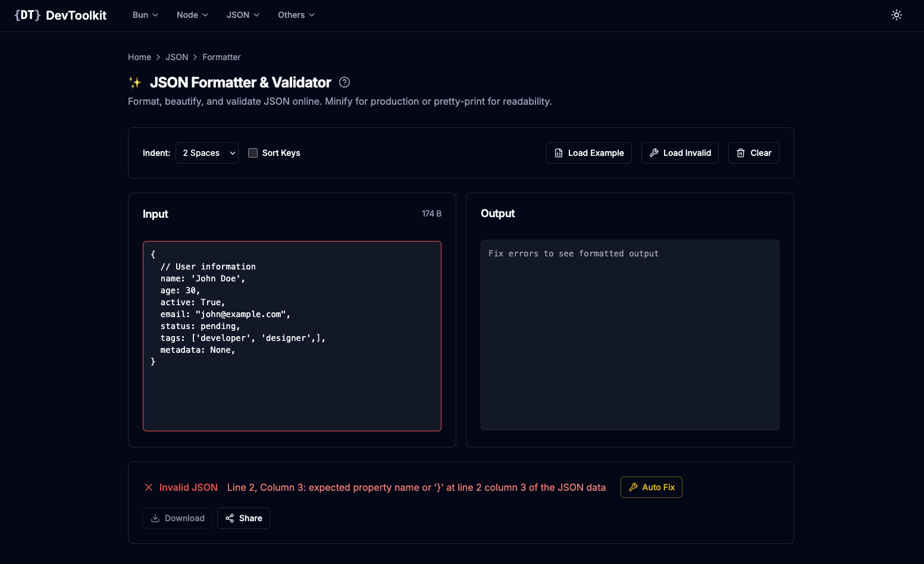Viewport: 924px width, 564px height.
Task: Click the sparkles icon beside the page title
Action: click(x=136, y=82)
